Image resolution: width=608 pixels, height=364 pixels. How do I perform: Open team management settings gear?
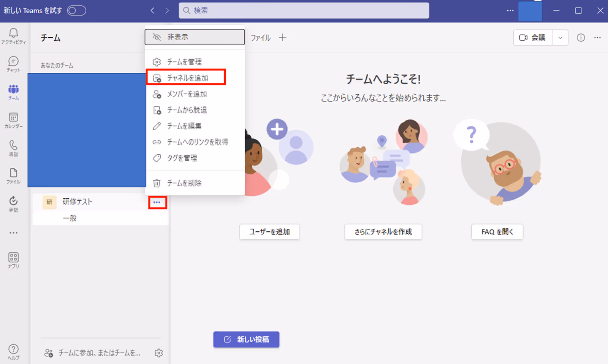coord(159,353)
